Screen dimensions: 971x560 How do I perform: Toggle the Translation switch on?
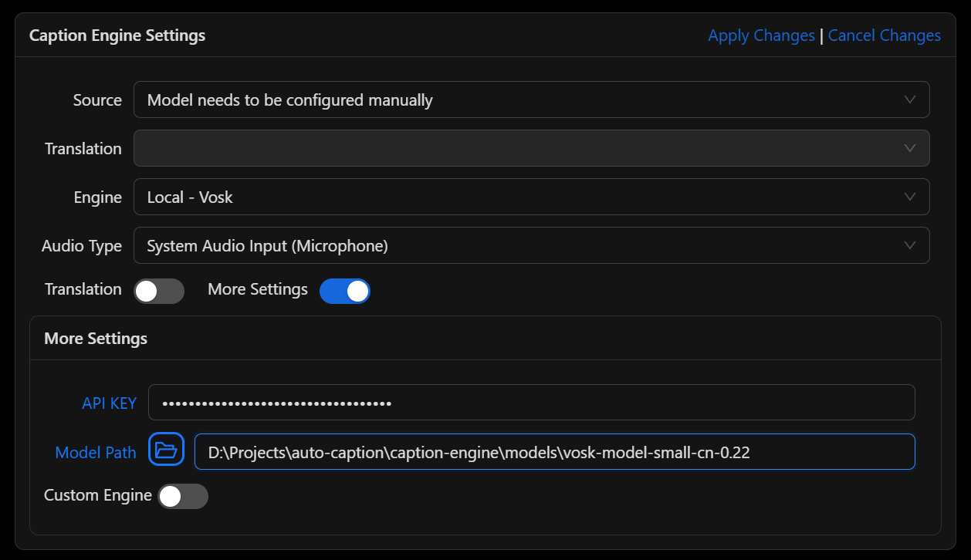159,291
